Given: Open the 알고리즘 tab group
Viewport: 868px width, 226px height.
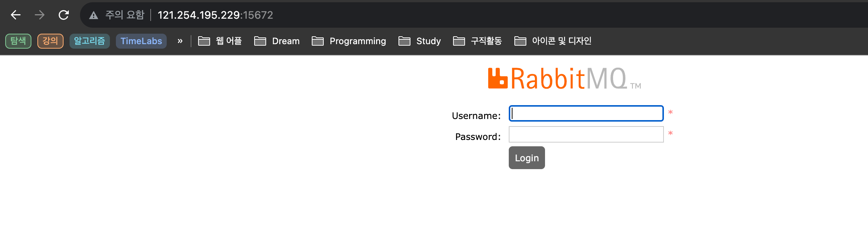Looking at the screenshot, I should [90, 41].
